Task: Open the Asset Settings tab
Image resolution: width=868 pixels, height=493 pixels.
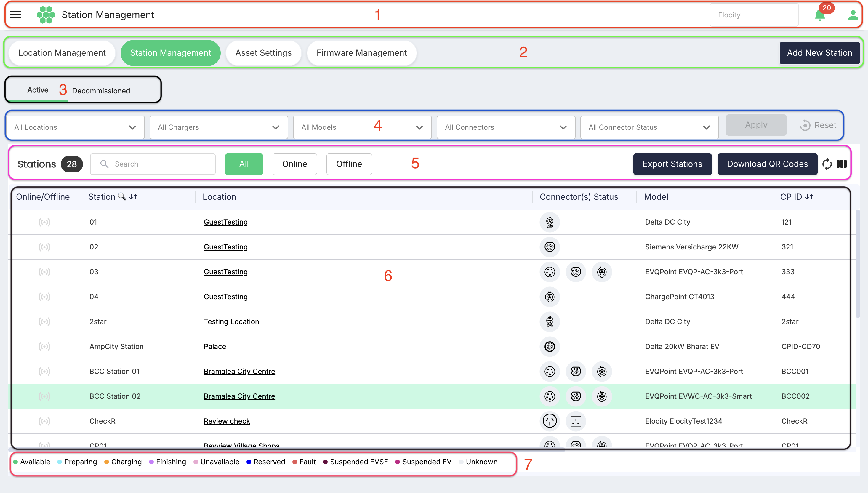Action: (263, 53)
